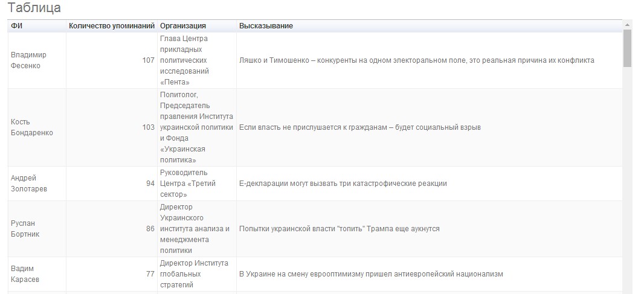
Task: Click the Е-декларации quote cell
Action: pos(343,184)
